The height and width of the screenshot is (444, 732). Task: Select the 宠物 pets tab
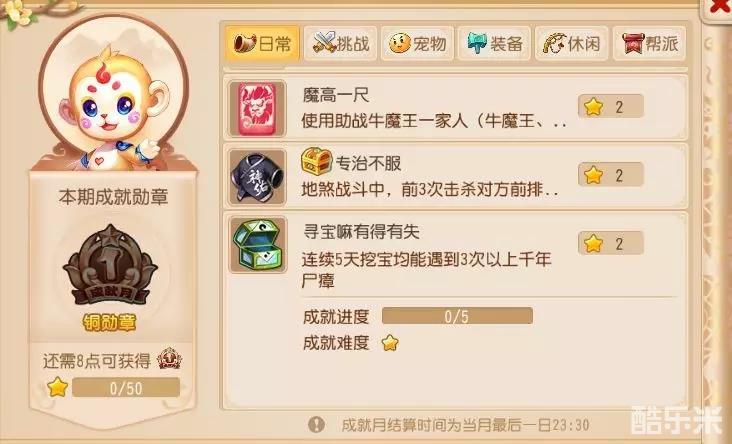pyautogui.click(x=417, y=44)
